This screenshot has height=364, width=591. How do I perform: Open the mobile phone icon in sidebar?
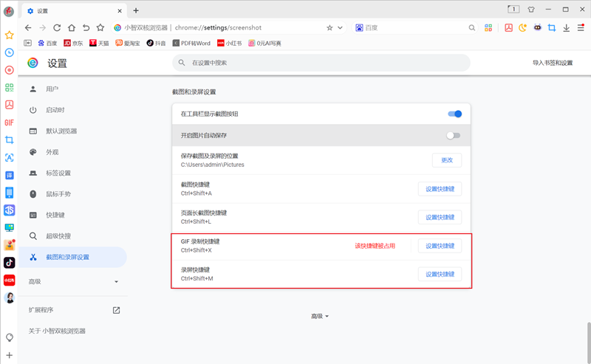[x=9, y=193]
